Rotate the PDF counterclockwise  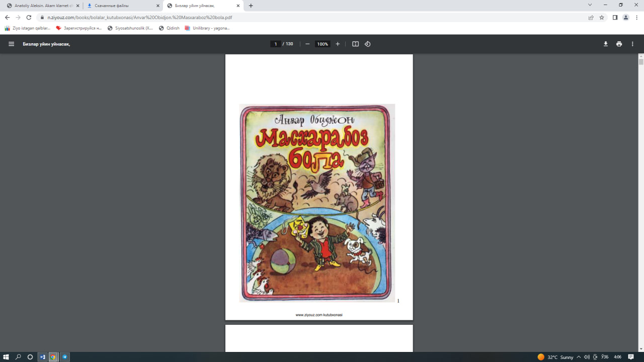(367, 44)
